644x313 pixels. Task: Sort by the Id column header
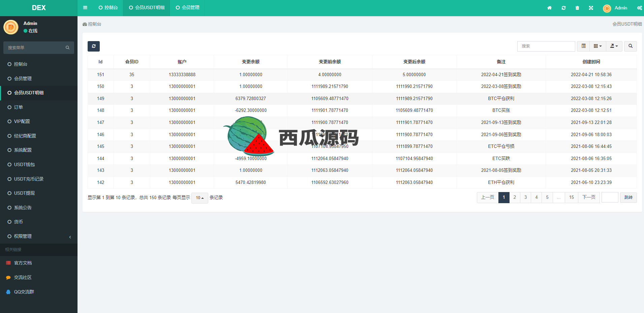100,62
